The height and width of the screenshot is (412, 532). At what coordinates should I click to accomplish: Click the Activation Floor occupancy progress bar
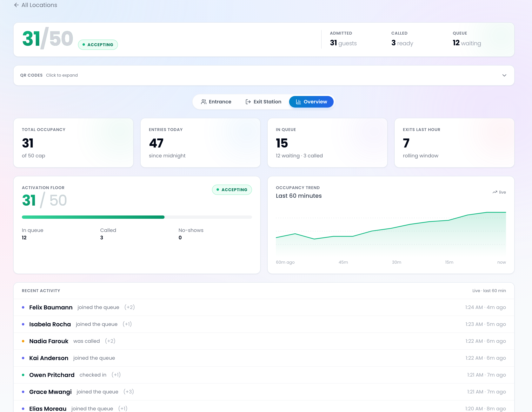click(137, 217)
